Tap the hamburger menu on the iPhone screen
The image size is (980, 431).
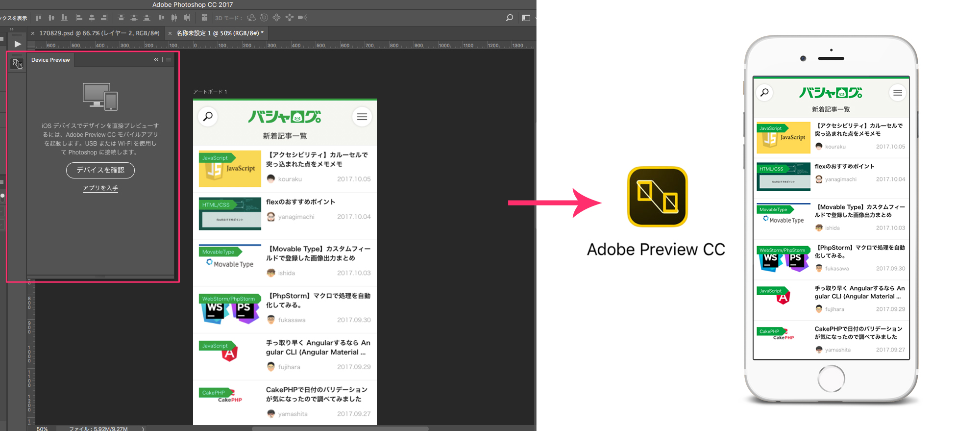pos(898,93)
